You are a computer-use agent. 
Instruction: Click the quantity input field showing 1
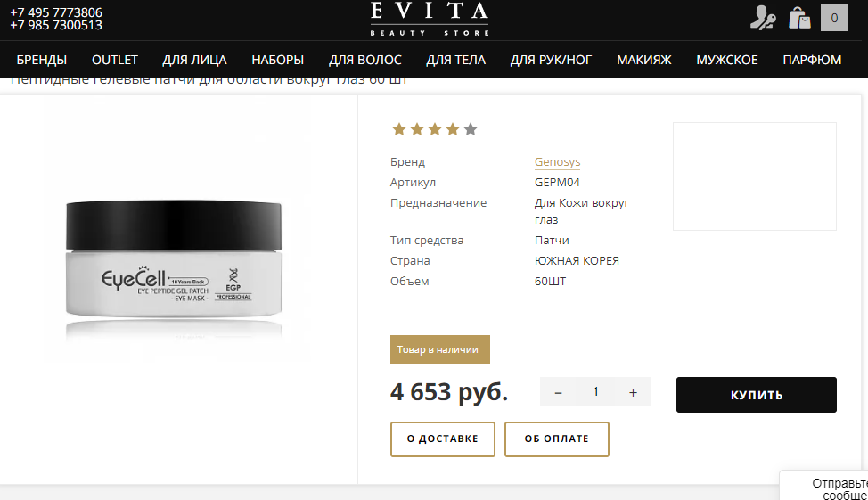[595, 392]
